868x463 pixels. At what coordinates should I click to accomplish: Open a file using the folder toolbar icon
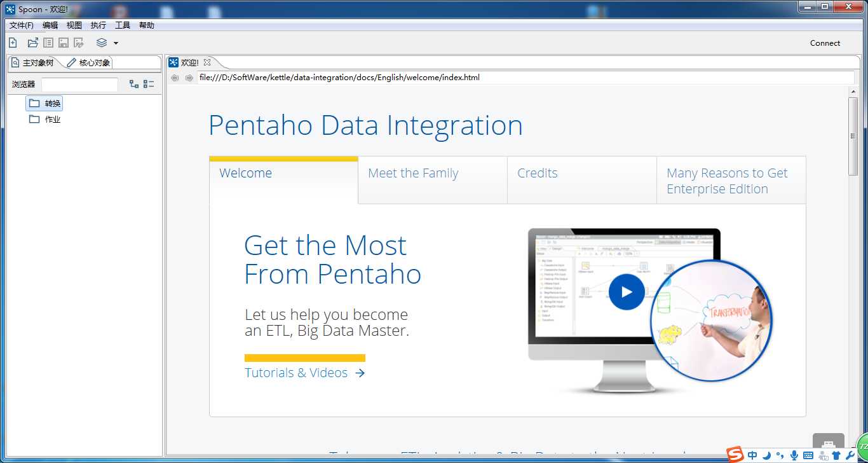(32, 43)
